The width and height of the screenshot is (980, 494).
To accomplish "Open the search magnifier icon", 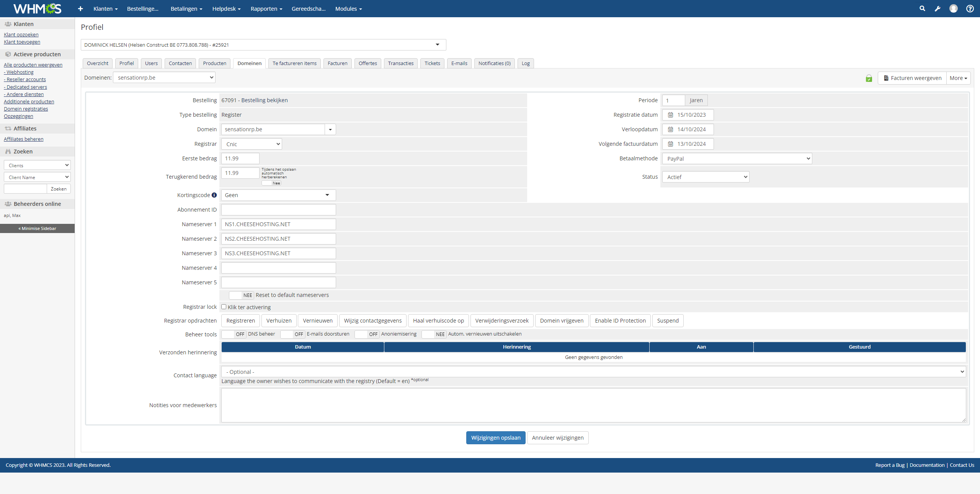I will (922, 8).
